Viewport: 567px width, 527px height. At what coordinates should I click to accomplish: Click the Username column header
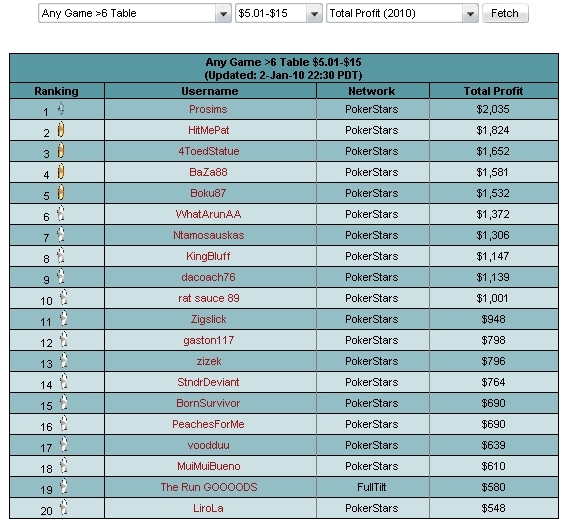[x=210, y=91]
